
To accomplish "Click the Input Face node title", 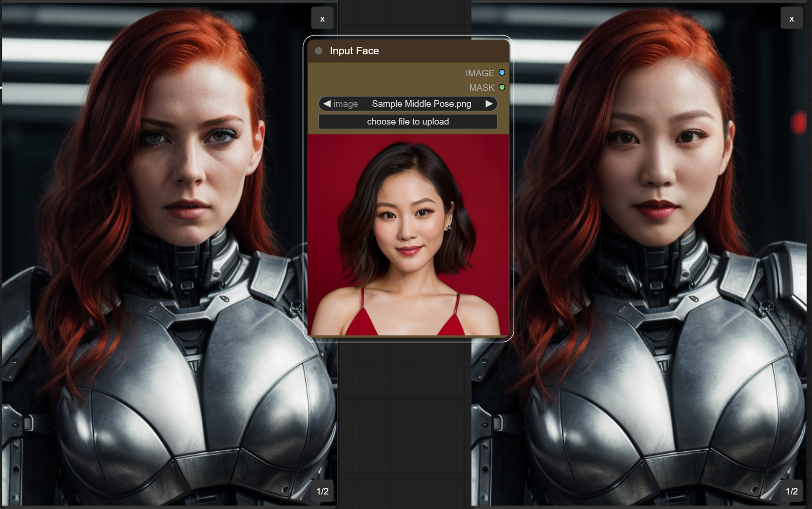I will 354,51.
